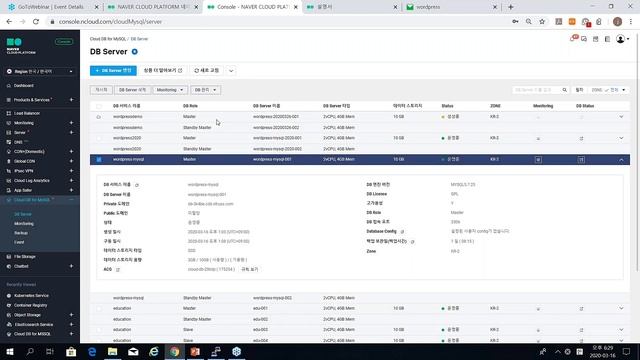Toggle the select-all checkbox in the table header

pyautogui.click(x=99, y=106)
